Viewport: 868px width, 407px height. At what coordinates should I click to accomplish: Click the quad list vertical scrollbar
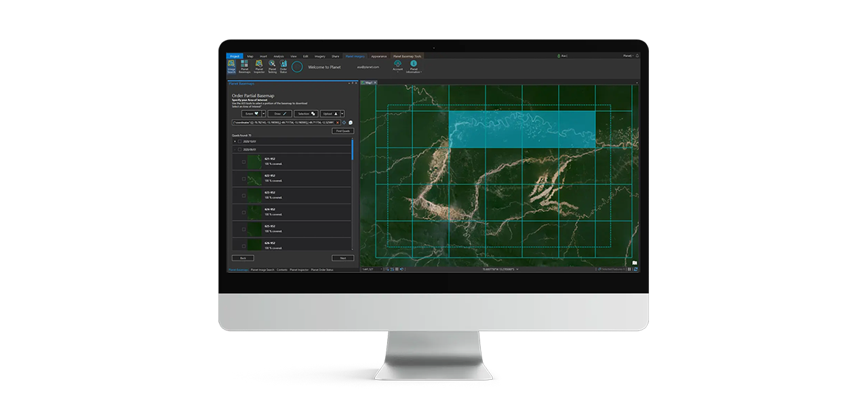353,151
